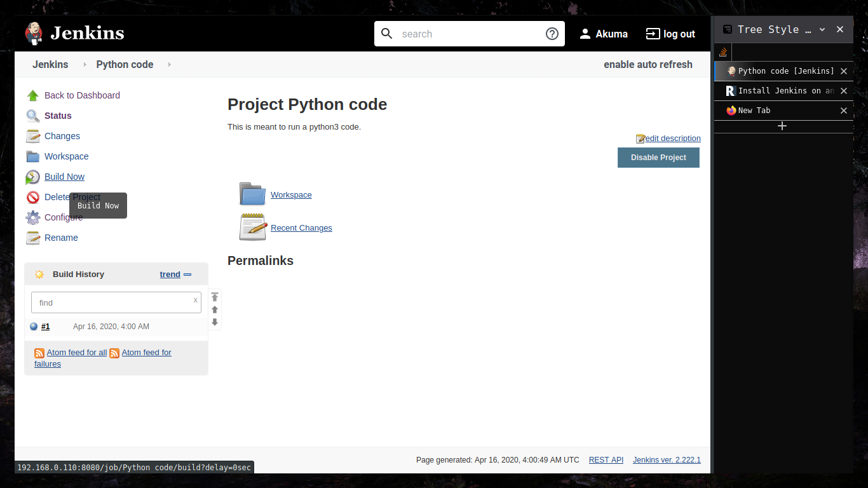Switch to the New Tab tab
868x488 pixels.
coord(783,111)
